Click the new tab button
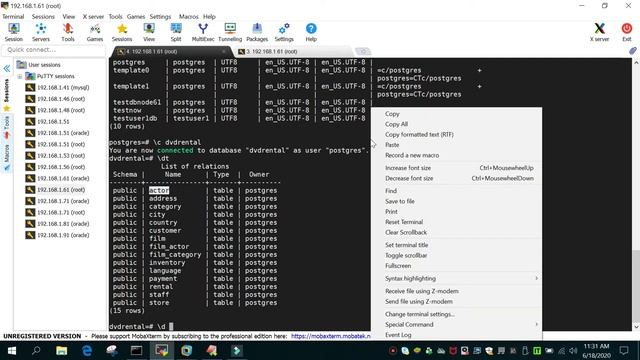This screenshot has width=640, height=360. click(x=362, y=51)
